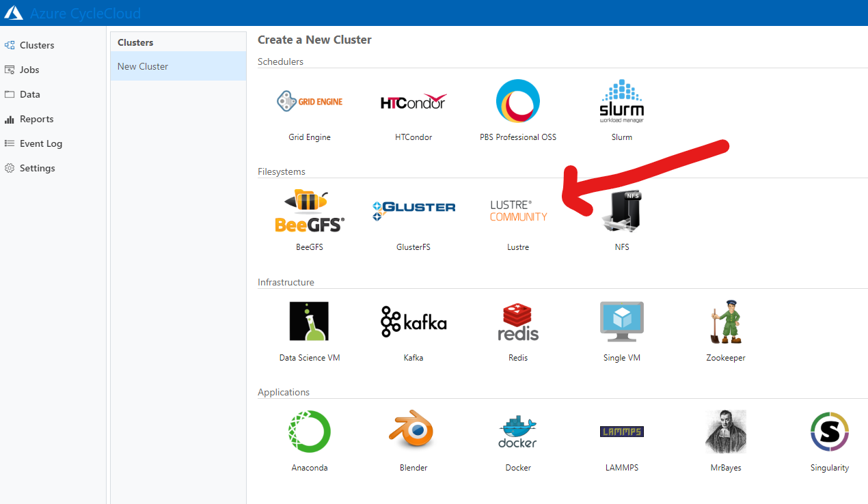Pick the PBS Professional OSS icon
This screenshot has width=868, height=504.
pos(517,101)
